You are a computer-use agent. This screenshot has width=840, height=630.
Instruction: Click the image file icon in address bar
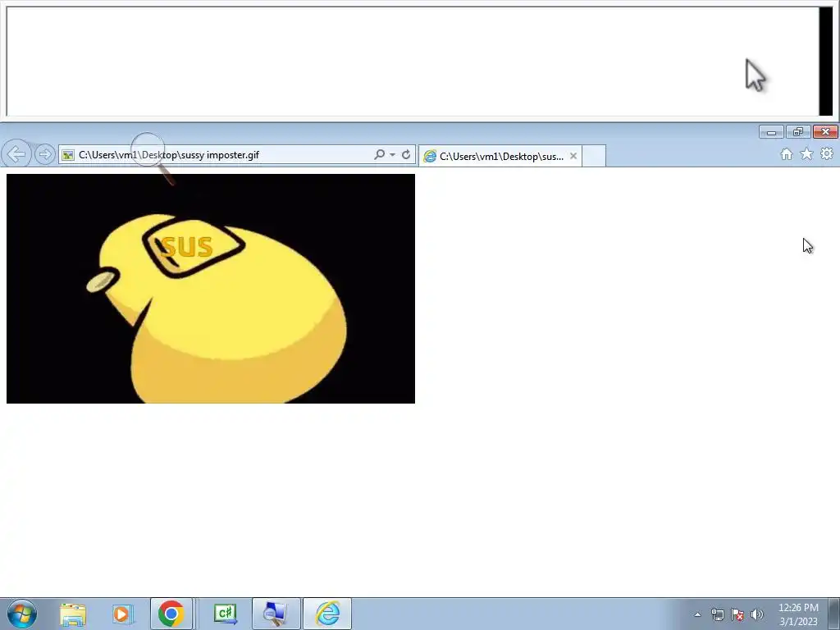click(68, 155)
